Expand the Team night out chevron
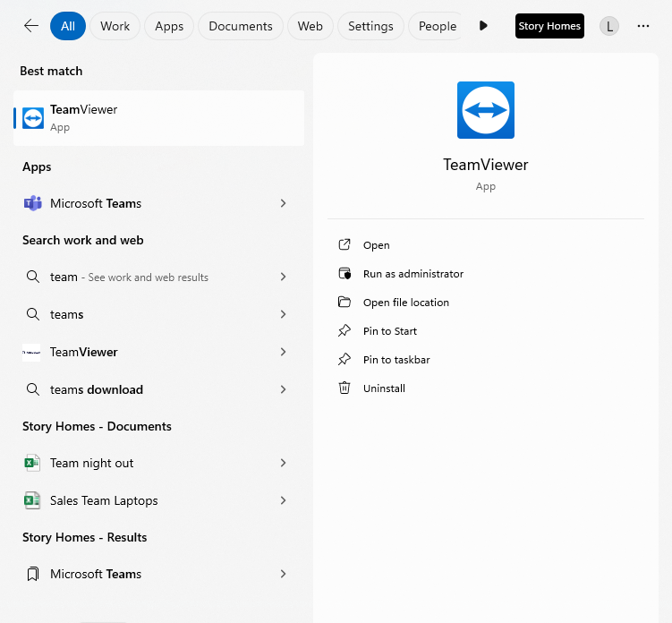Viewport: 672px width, 623px height. tap(283, 463)
